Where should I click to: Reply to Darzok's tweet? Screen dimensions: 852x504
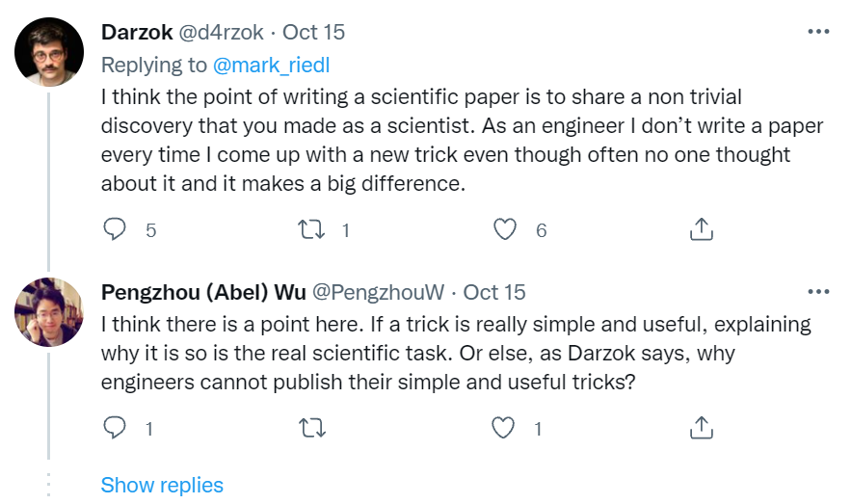(115, 229)
